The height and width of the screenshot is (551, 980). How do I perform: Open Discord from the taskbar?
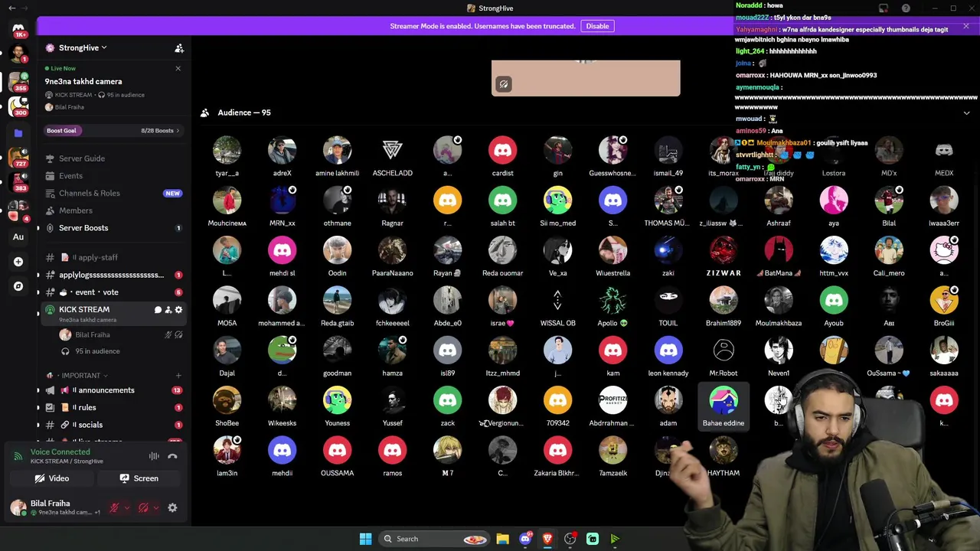(525, 539)
